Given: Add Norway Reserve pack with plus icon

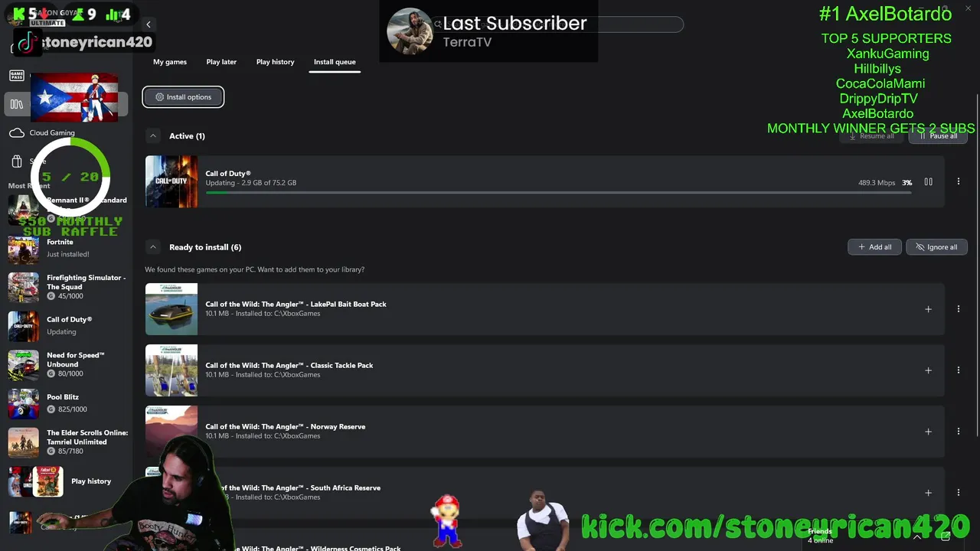Looking at the screenshot, I should point(928,432).
